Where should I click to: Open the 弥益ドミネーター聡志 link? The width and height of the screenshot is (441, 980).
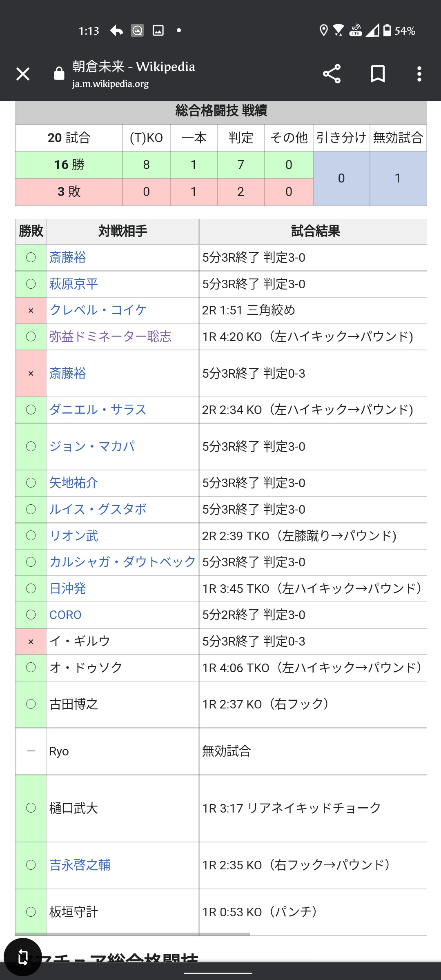[110, 337]
